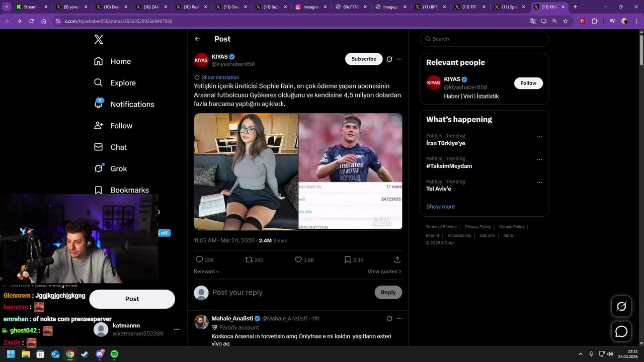Reload the page in Chrome

(31, 21)
